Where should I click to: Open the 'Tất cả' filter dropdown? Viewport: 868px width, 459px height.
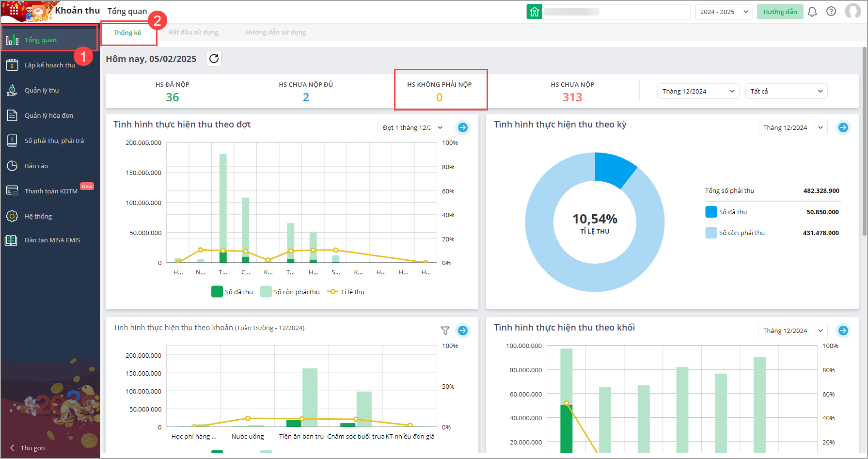pos(786,91)
